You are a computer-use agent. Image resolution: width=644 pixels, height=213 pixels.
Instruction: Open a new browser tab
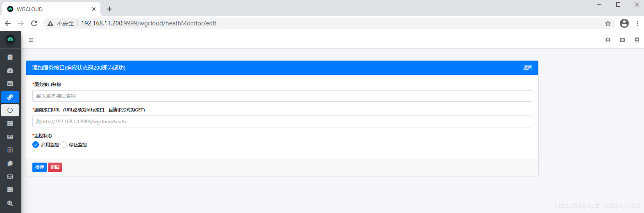pyautogui.click(x=109, y=9)
